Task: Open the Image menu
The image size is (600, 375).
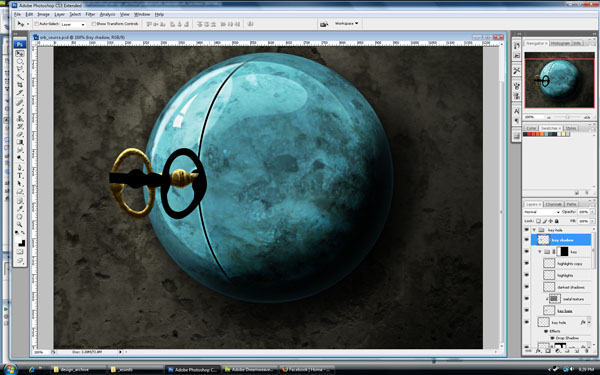Action: (x=43, y=15)
